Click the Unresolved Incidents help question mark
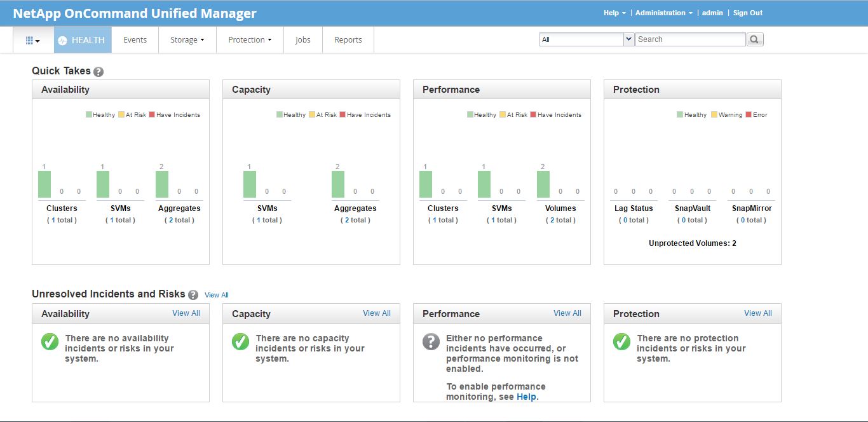The width and height of the screenshot is (868, 422). point(193,294)
